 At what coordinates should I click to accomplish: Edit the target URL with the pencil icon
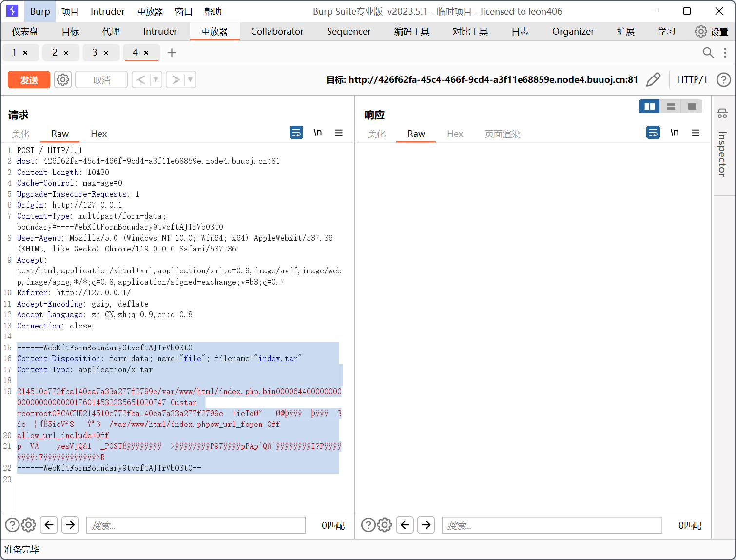tap(653, 79)
